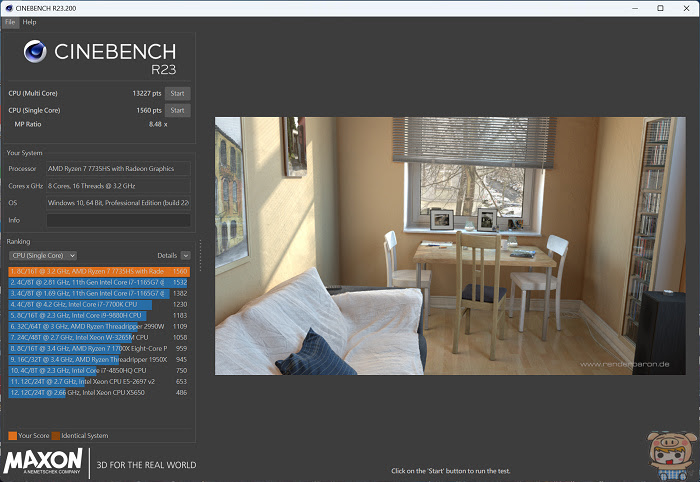Click the multi core score 13227 pts
The image size is (700, 482).
147,93
